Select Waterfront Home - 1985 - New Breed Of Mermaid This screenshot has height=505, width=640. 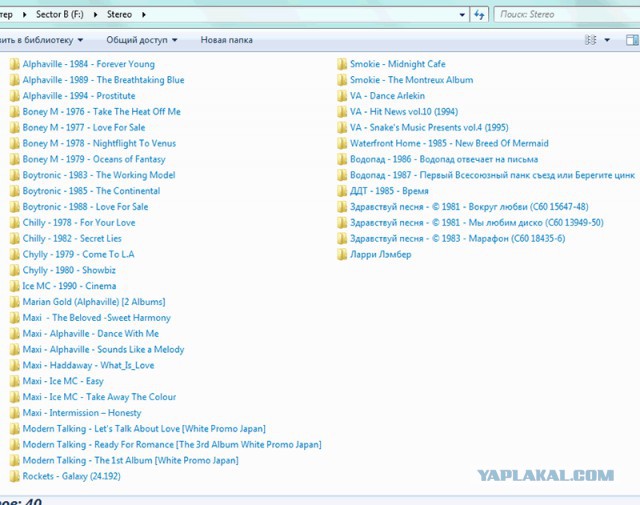pos(449,143)
